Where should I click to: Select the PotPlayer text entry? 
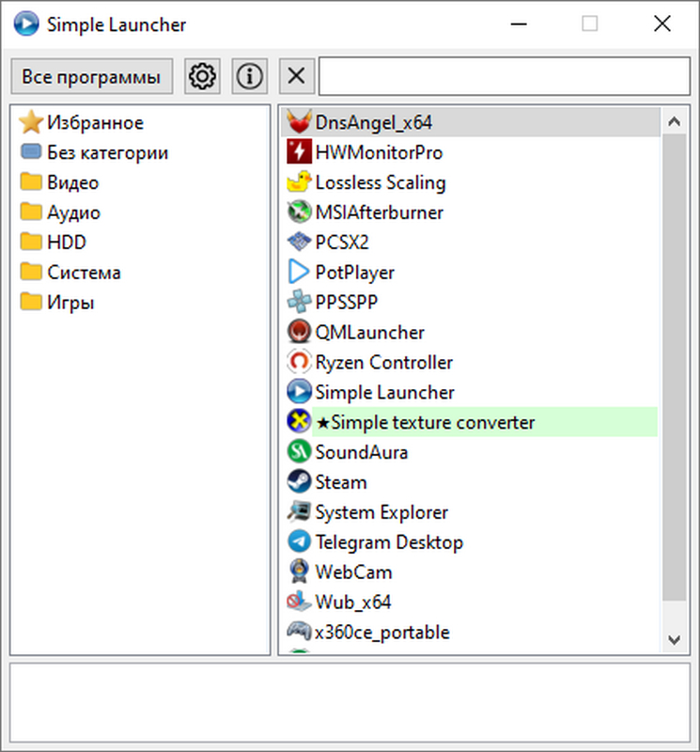(355, 273)
